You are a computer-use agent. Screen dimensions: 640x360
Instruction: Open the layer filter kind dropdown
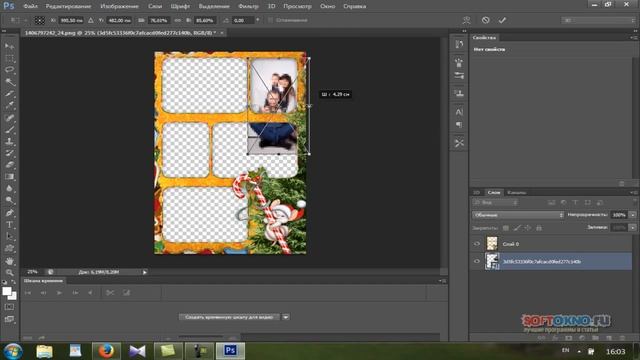(495, 202)
